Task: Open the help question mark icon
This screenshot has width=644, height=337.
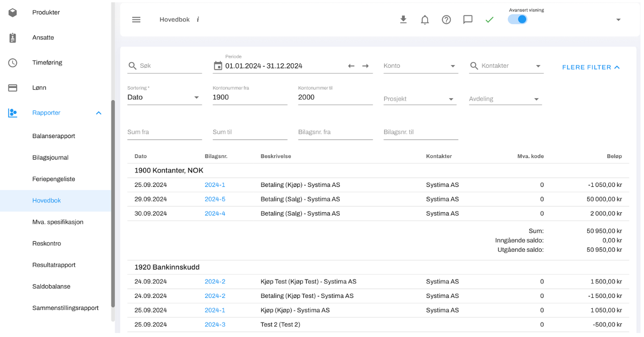Action: [x=446, y=20]
